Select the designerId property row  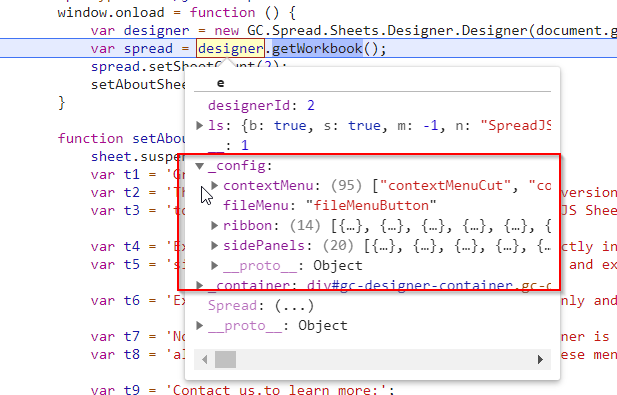coord(261,105)
